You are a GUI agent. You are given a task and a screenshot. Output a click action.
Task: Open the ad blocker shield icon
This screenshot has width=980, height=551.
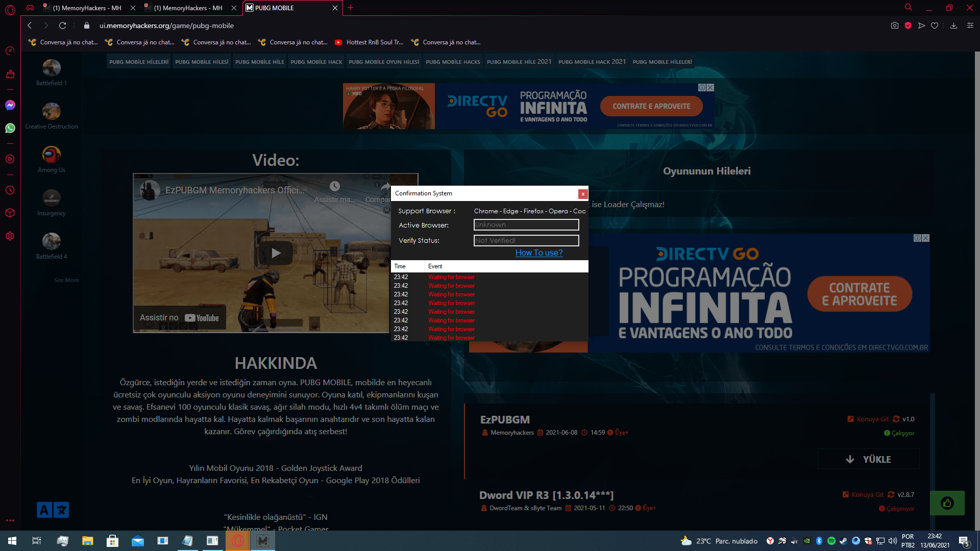(x=908, y=26)
